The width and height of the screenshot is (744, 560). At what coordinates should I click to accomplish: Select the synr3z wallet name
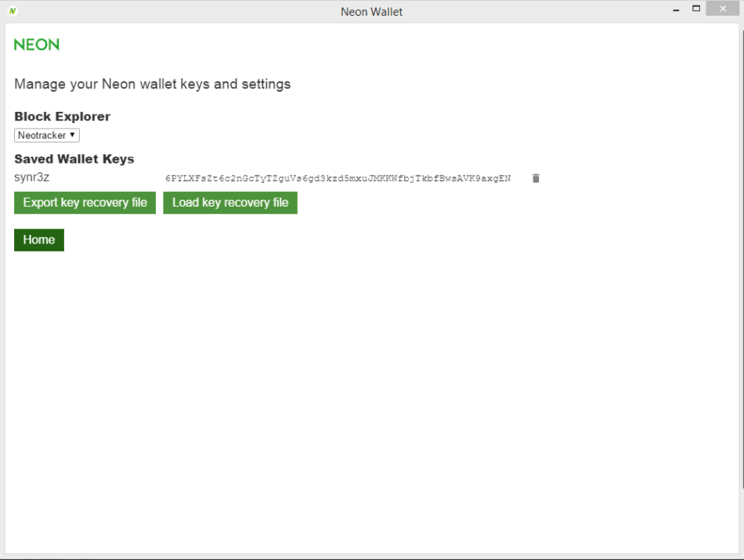tap(32, 178)
